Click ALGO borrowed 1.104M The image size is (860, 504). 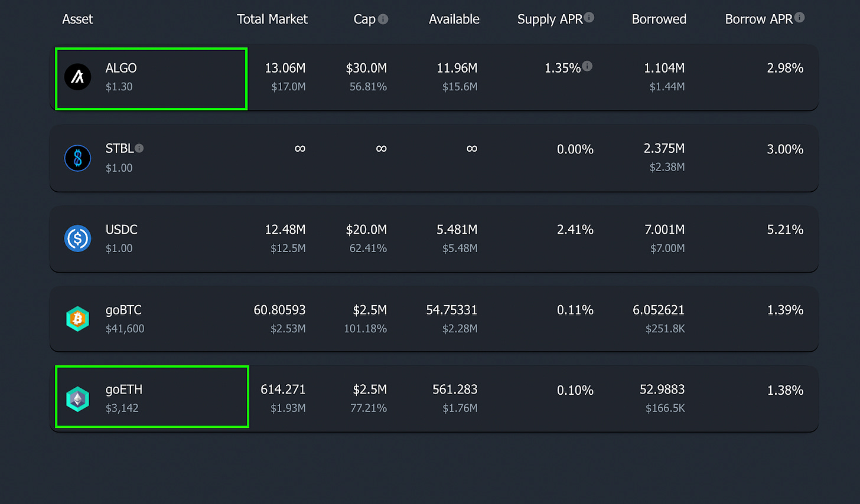(x=664, y=68)
